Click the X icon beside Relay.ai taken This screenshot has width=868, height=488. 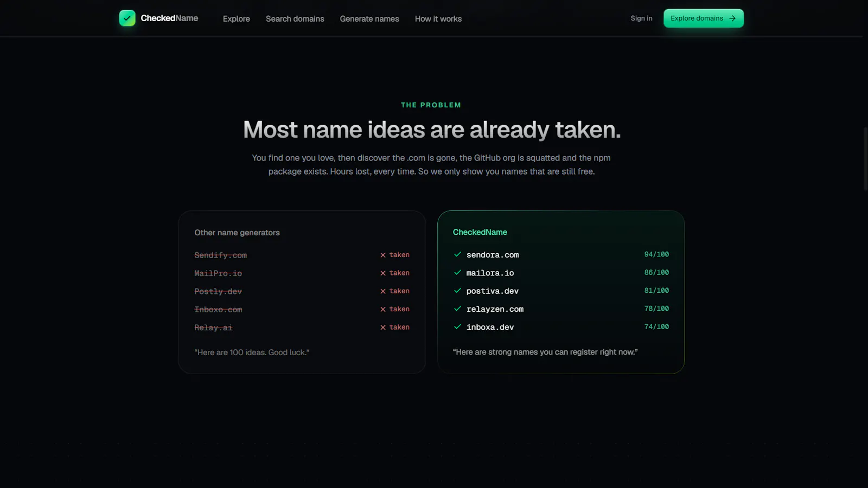click(383, 328)
